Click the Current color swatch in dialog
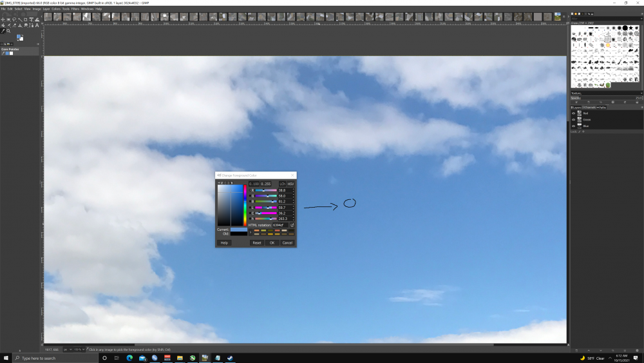The height and width of the screenshot is (363, 644). click(x=239, y=230)
